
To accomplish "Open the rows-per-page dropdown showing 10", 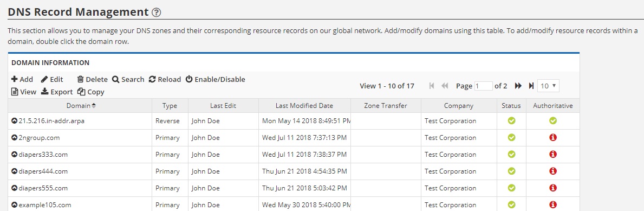I will [548, 86].
